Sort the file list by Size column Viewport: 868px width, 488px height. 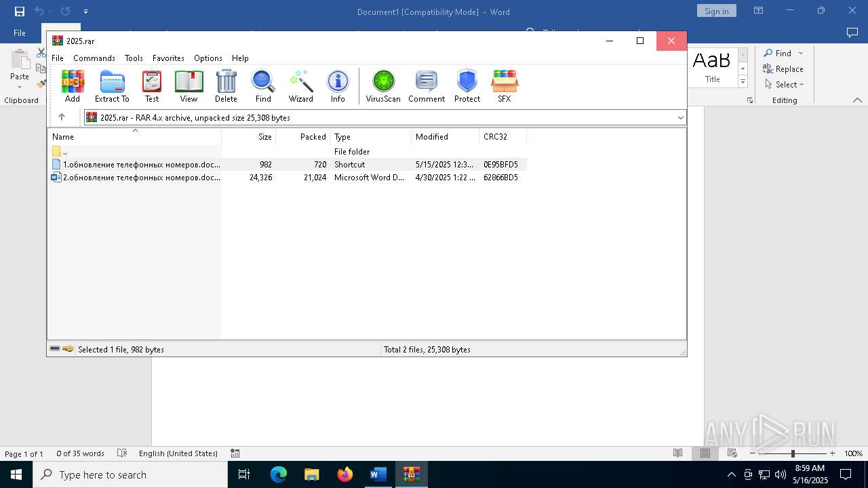[x=248, y=136]
